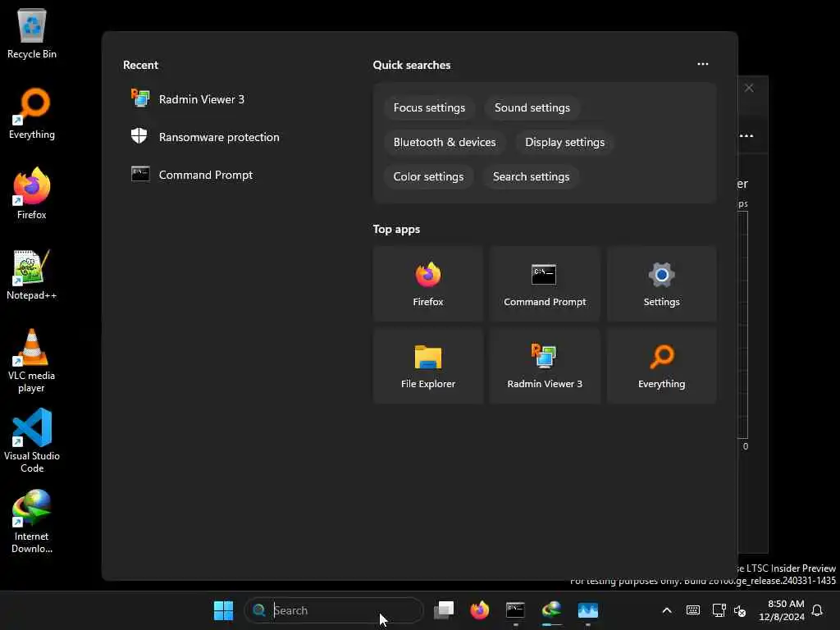Select the Firefox desktop shortcut

[x=32, y=194]
